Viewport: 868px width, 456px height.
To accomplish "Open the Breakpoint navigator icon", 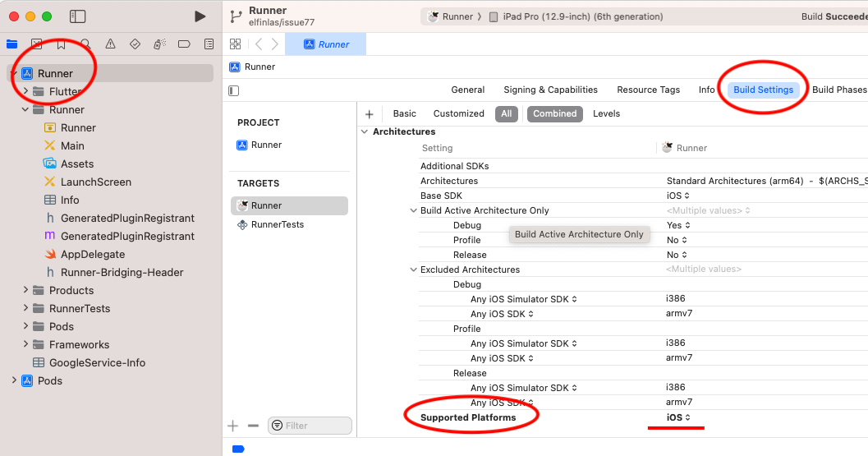I will (184, 44).
